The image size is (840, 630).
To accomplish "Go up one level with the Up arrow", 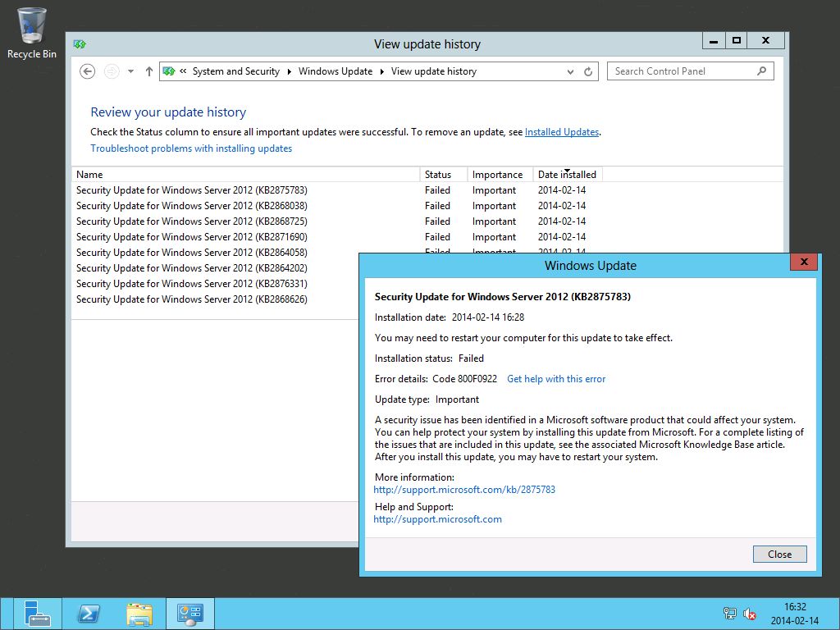I will coord(149,71).
